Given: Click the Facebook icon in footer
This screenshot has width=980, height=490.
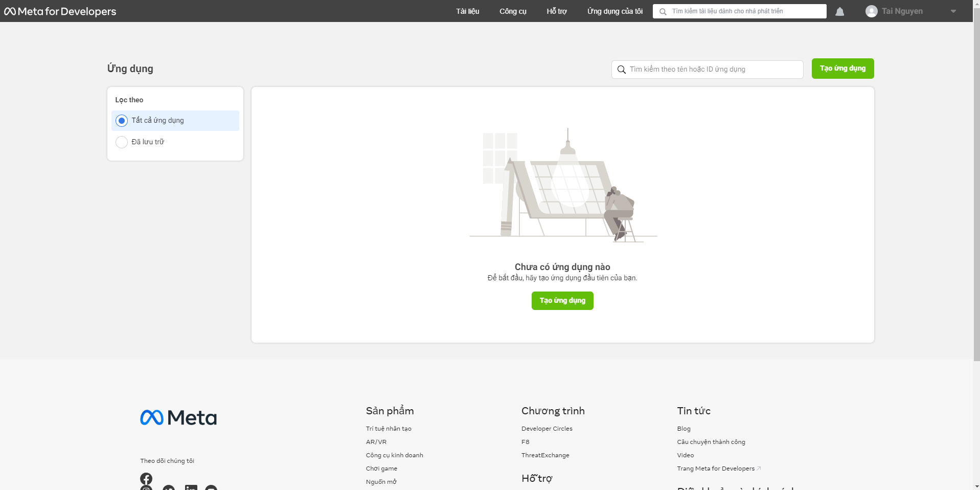Looking at the screenshot, I should tap(146, 478).
